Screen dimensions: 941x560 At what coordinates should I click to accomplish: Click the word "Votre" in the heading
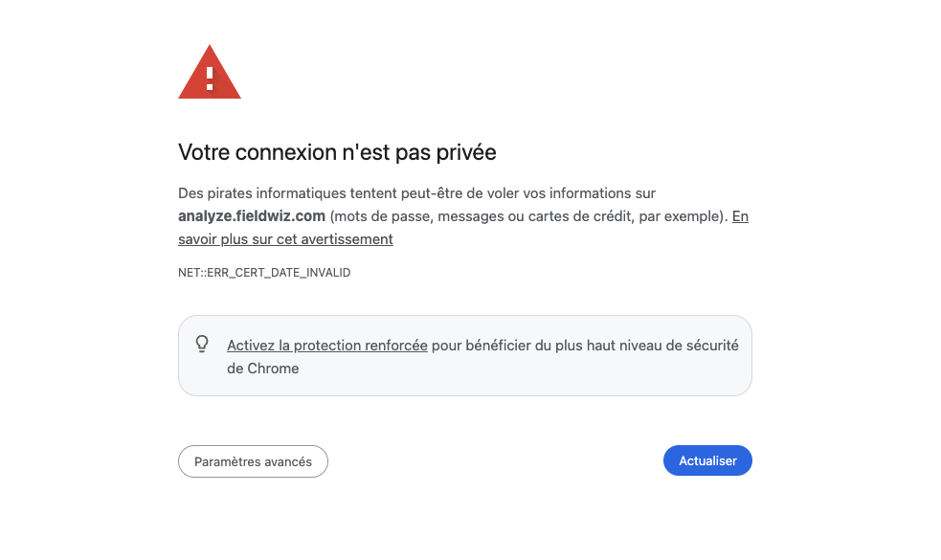click(204, 152)
